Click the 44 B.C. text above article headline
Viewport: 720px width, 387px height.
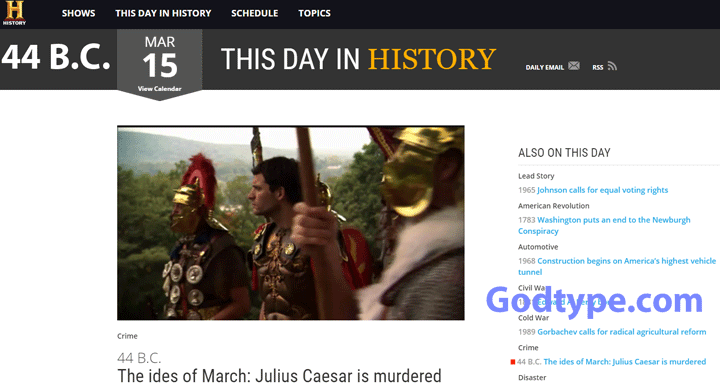[x=139, y=358]
